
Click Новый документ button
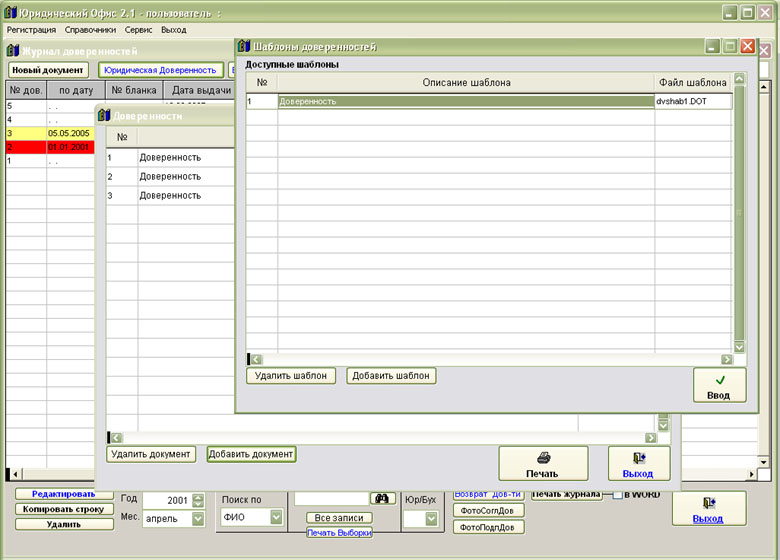pyautogui.click(x=48, y=70)
